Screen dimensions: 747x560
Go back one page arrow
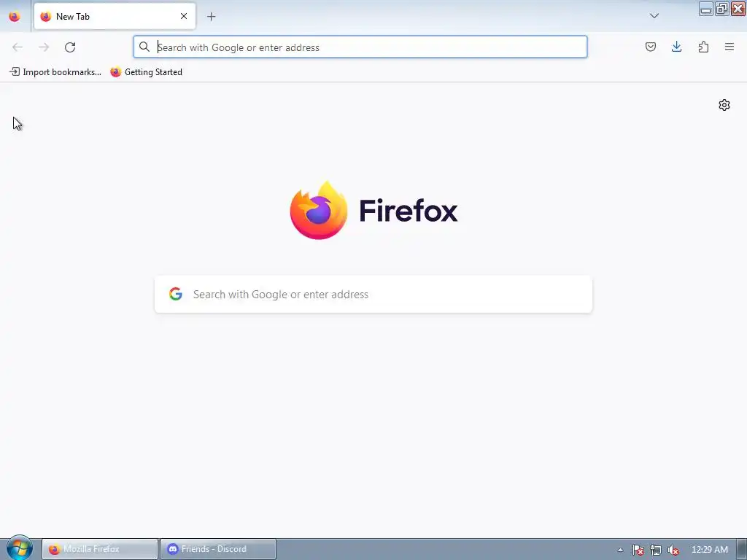tap(18, 47)
